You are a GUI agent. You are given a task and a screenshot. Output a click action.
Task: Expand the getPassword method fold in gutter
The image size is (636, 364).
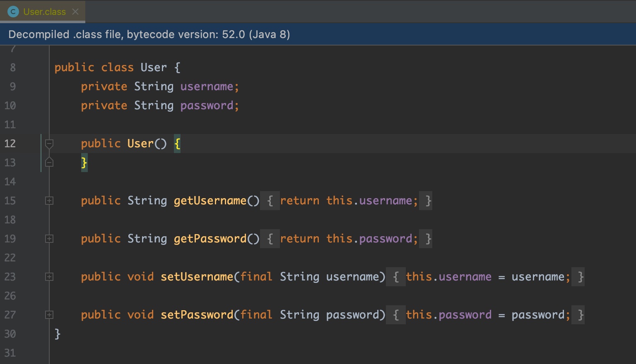[49, 239]
